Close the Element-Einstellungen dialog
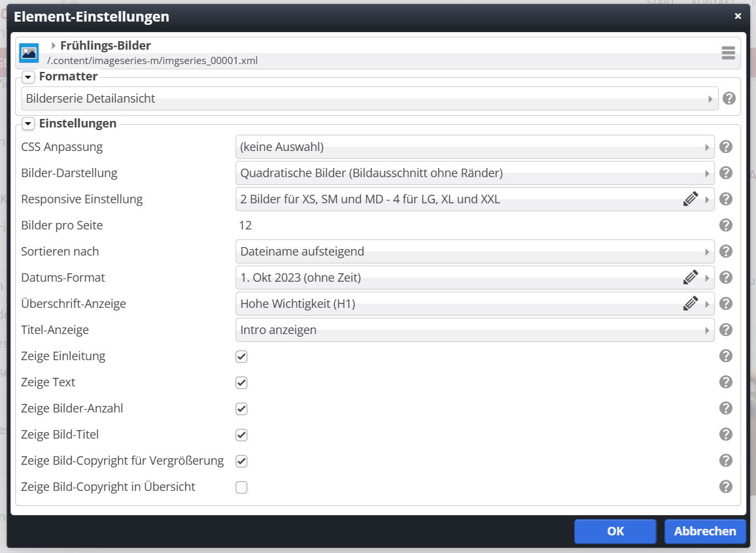 pos(738,16)
